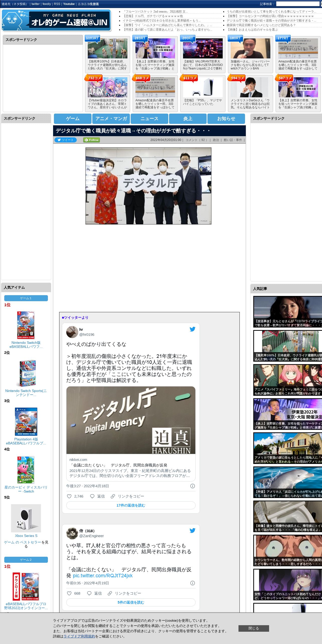Click the @ZanEngineer handle
Image resolution: width=322 pixels, height=644 pixels.
pyautogui.click(x=92, y=536)
